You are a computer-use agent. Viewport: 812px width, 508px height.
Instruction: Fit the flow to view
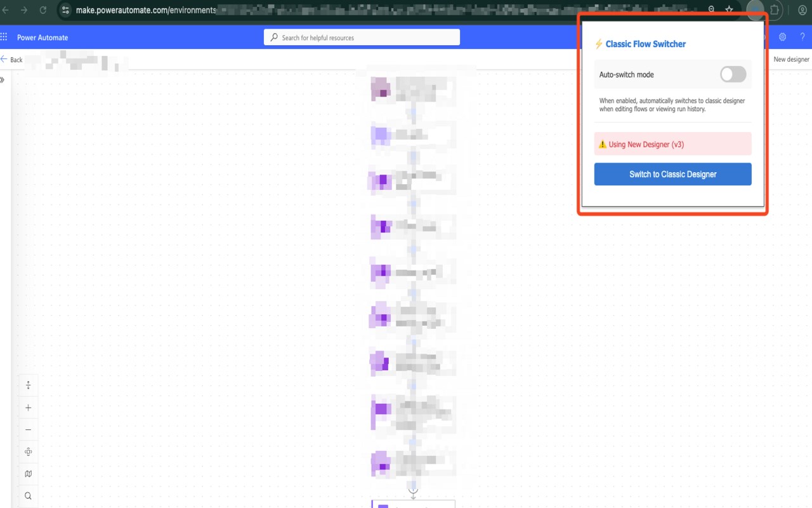28,452
